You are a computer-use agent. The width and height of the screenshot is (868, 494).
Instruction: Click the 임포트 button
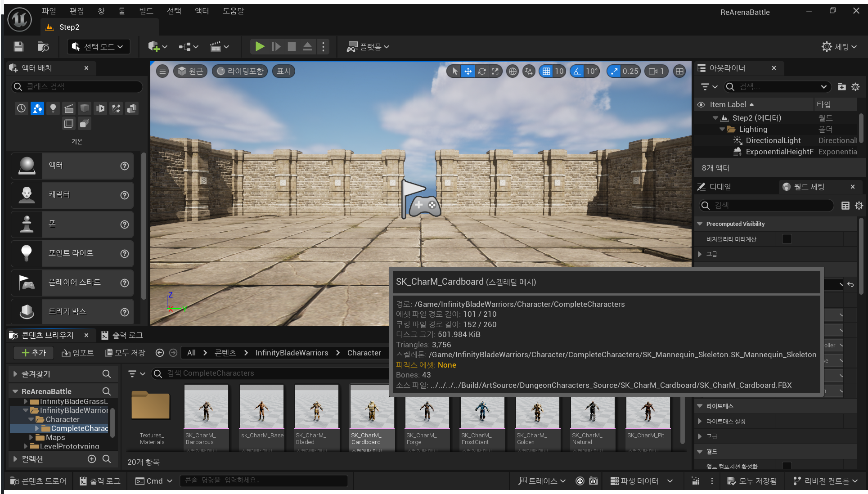coord(77,353)
